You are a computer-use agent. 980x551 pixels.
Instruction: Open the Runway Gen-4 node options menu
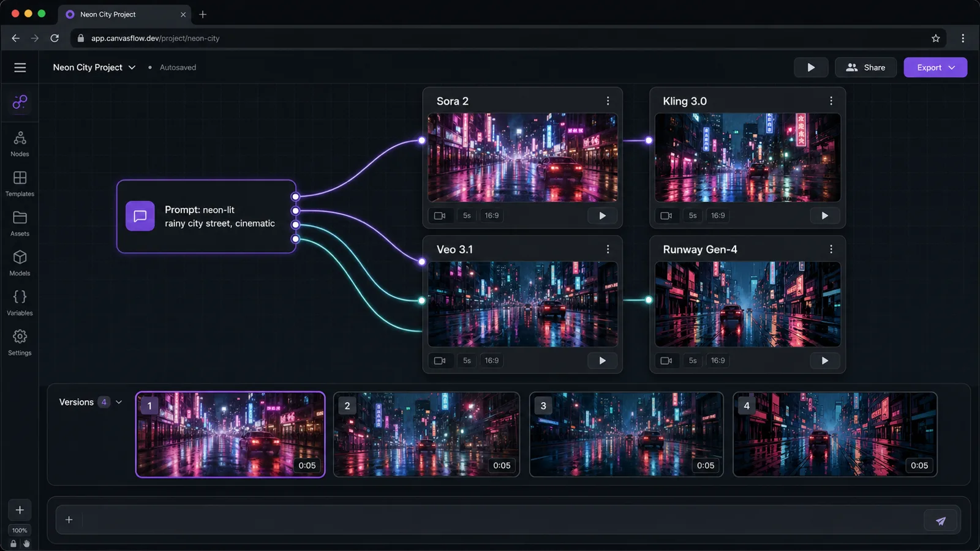click(831, 249)
